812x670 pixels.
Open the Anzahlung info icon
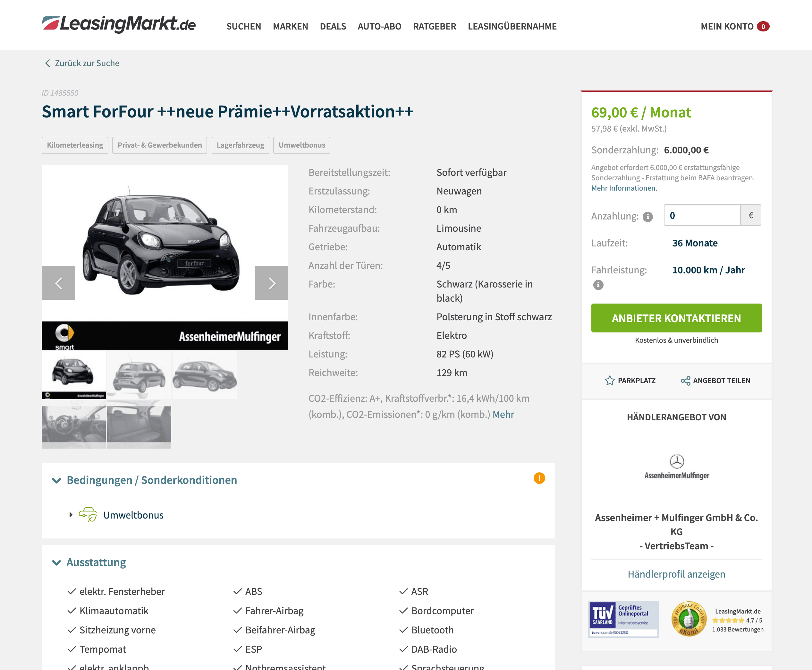[648, 217]
